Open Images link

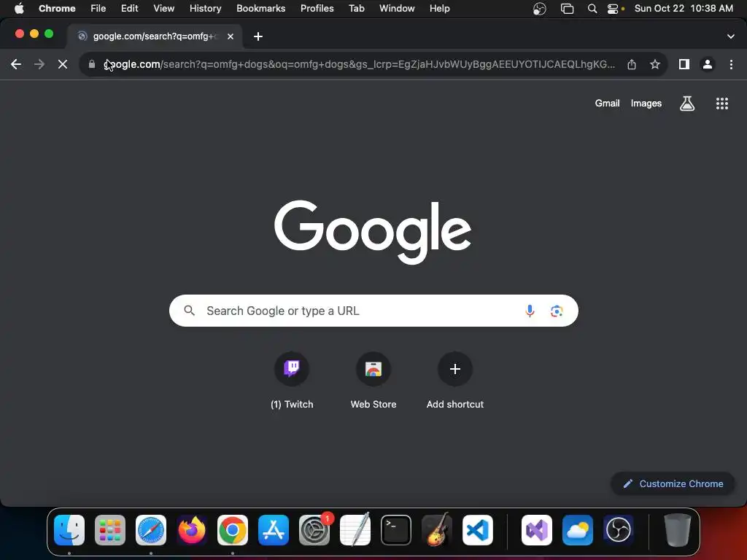point(646,104)
